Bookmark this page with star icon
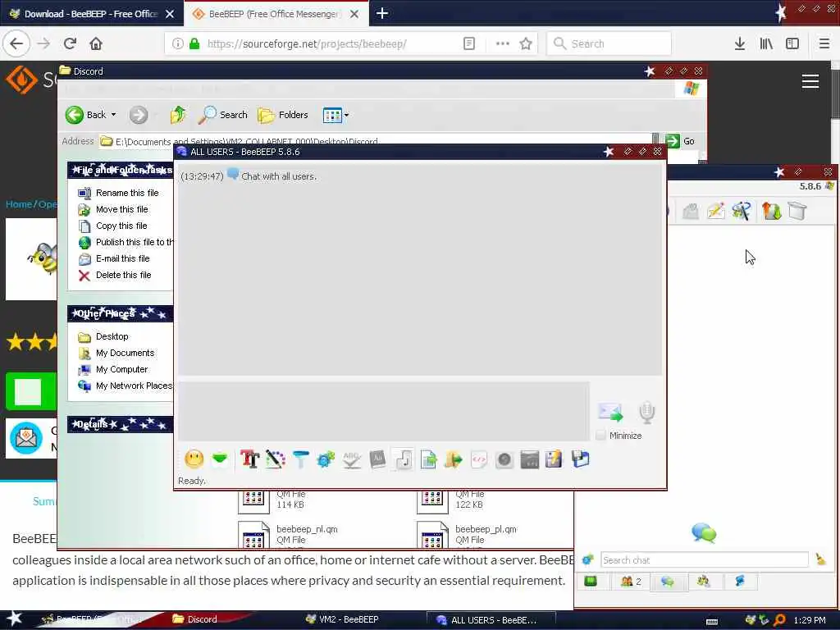Image resolution: width=840 pixels, height=630 pixels. (526, 43)
